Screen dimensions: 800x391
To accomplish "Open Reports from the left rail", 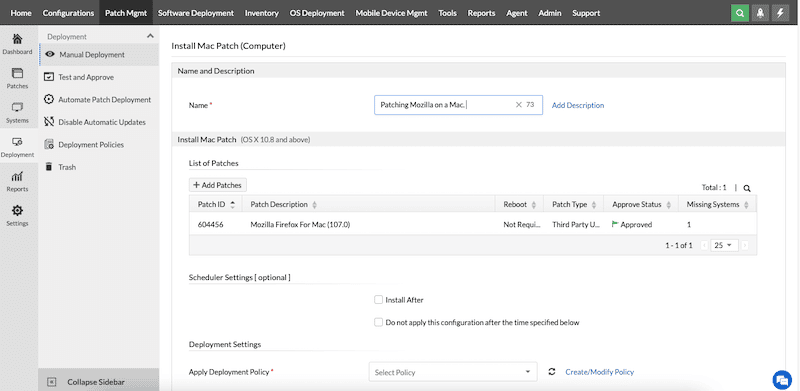I will click(x=17, y=181).
